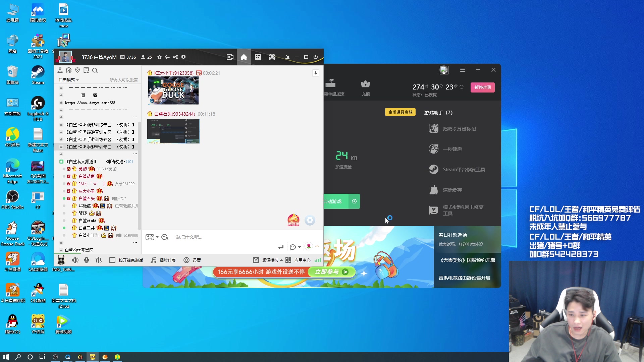Send message with the enter arrow icon
The width and height of the screenshot is (644, 362).
(x=281, y=247)
